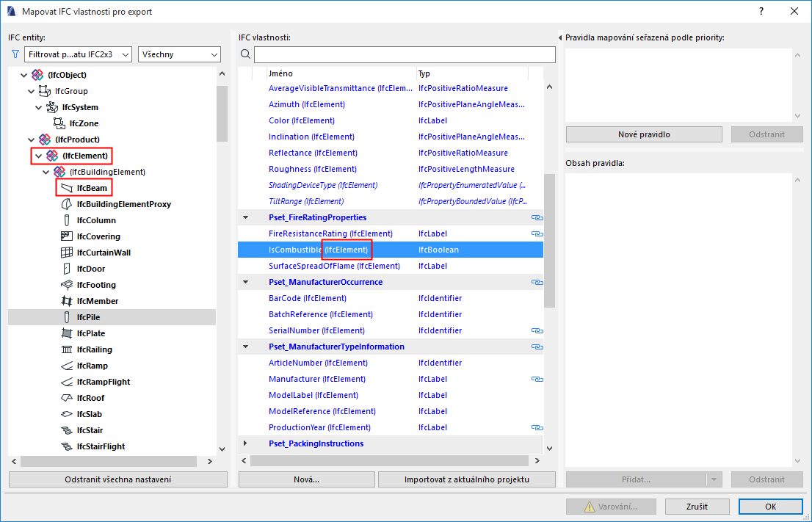Viewport: 812px width, 522px height.
Task: Click the entity tree vertical scrollbar
Action: click(x=222, y=114)
